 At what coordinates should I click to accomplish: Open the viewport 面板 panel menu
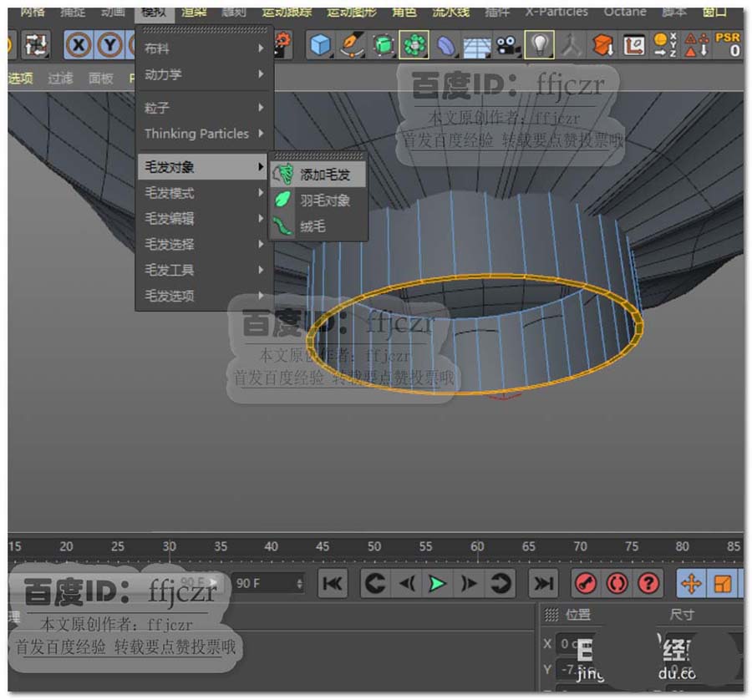[101, 78]
